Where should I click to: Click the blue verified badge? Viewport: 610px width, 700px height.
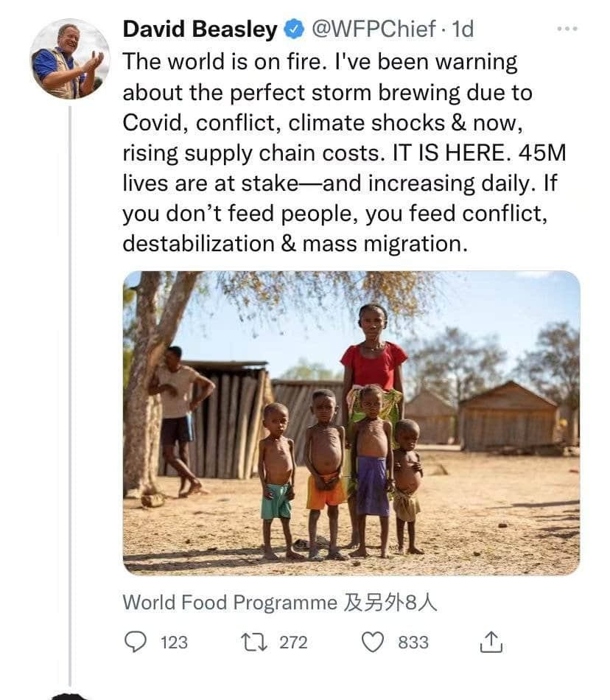(x=295, y=29)
